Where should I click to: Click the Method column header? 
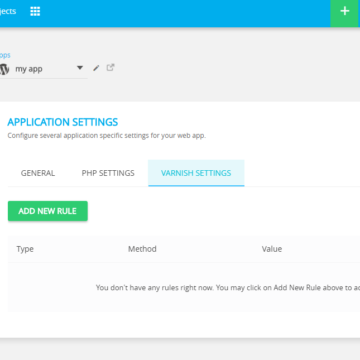[x=142, y=249]
